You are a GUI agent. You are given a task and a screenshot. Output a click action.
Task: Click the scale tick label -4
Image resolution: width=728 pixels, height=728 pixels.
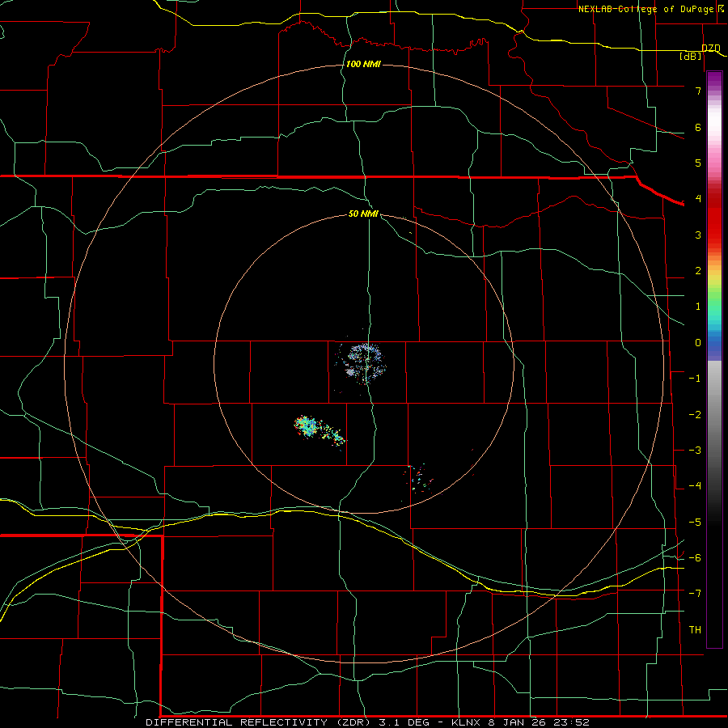coord(695,485)
